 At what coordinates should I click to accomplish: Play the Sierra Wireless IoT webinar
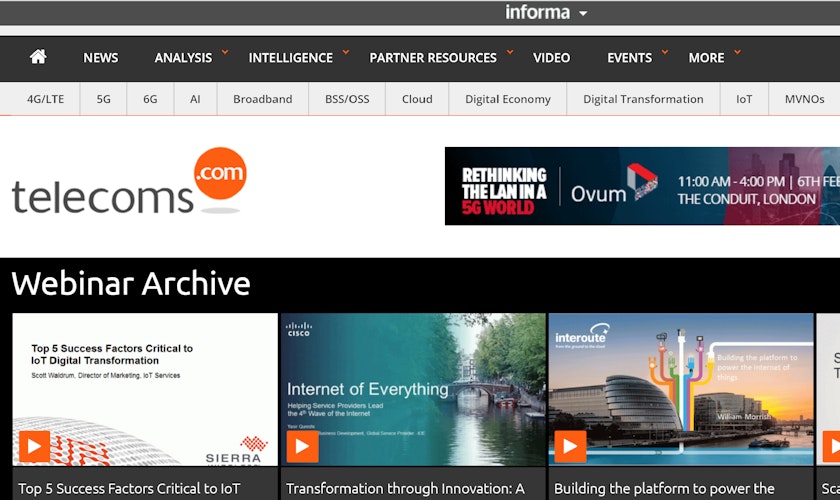tap(34, 446)
